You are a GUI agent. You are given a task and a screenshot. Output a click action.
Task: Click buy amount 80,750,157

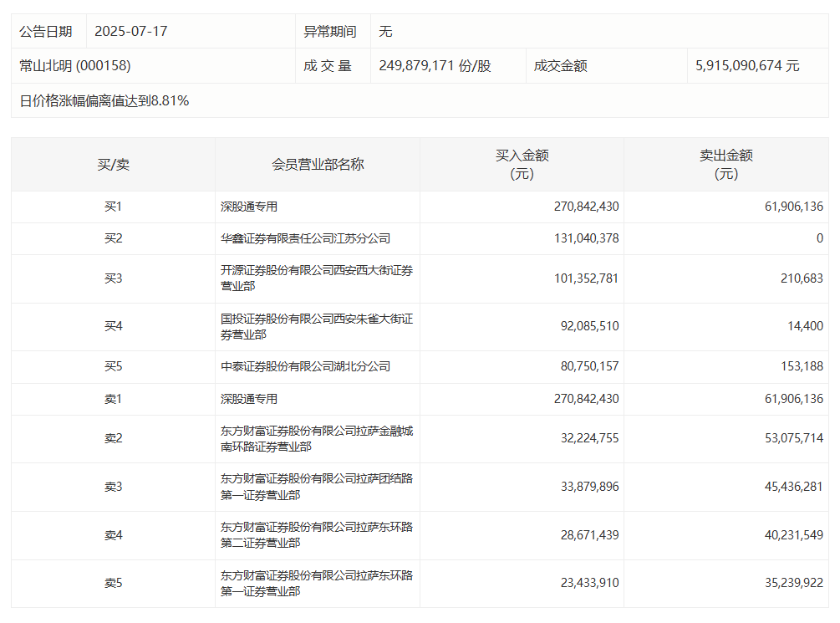[589, 366]
